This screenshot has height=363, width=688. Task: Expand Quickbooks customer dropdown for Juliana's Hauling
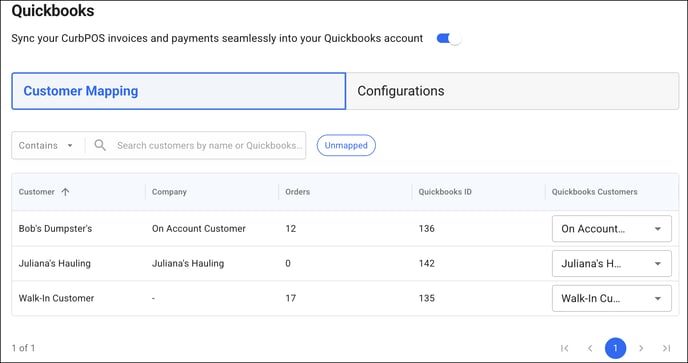(x=612, y=263)
